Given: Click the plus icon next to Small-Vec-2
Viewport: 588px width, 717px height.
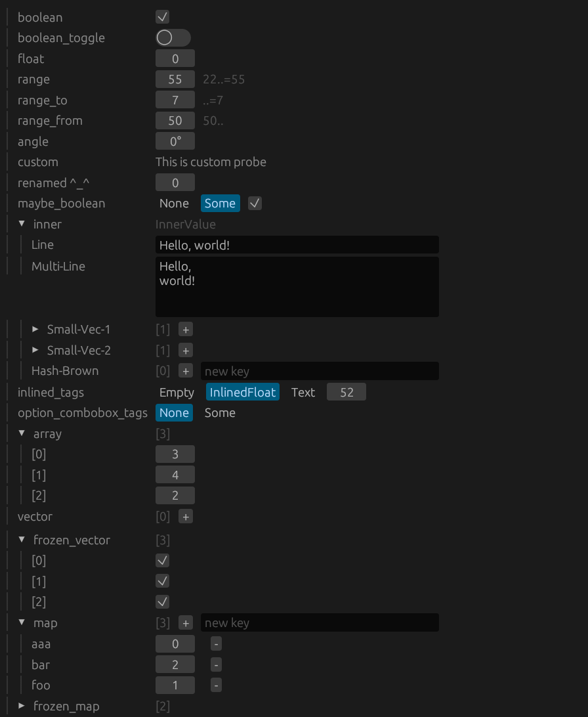Looking at the screenshot, I should point(186,351).
